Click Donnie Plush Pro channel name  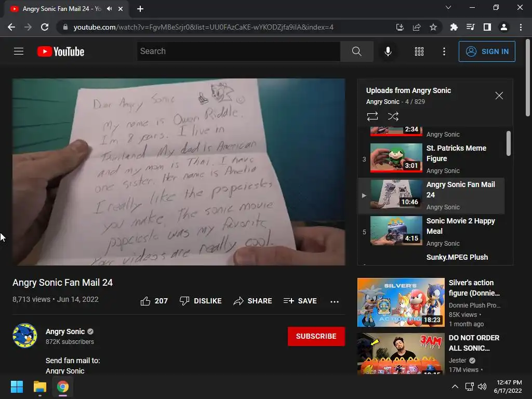click(x=474, y=305)
